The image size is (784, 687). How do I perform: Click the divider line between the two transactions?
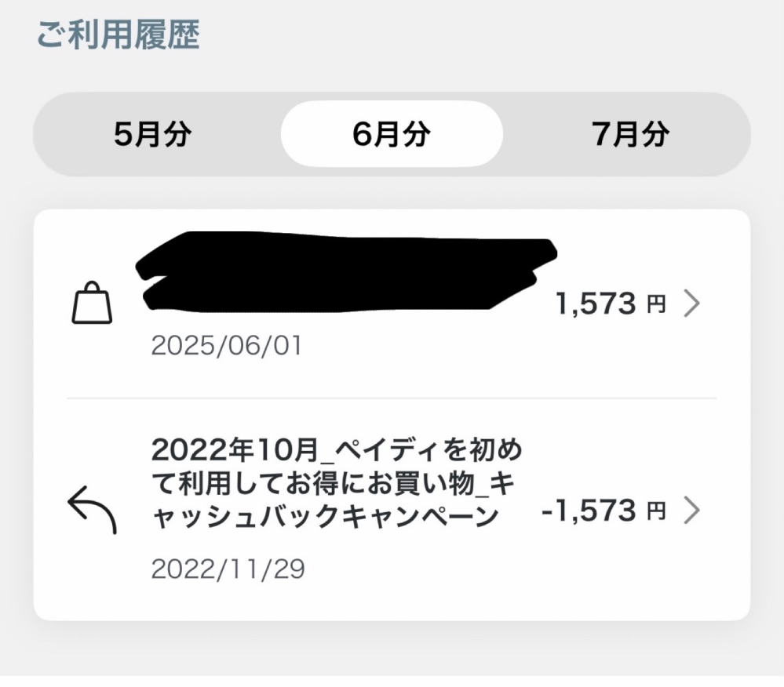[x=392, y=398]
